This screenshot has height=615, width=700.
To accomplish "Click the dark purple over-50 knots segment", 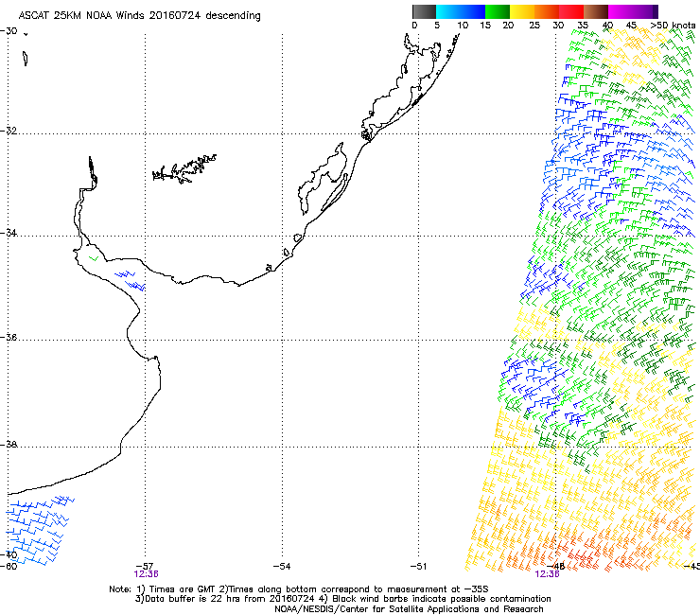I will 656,11.
